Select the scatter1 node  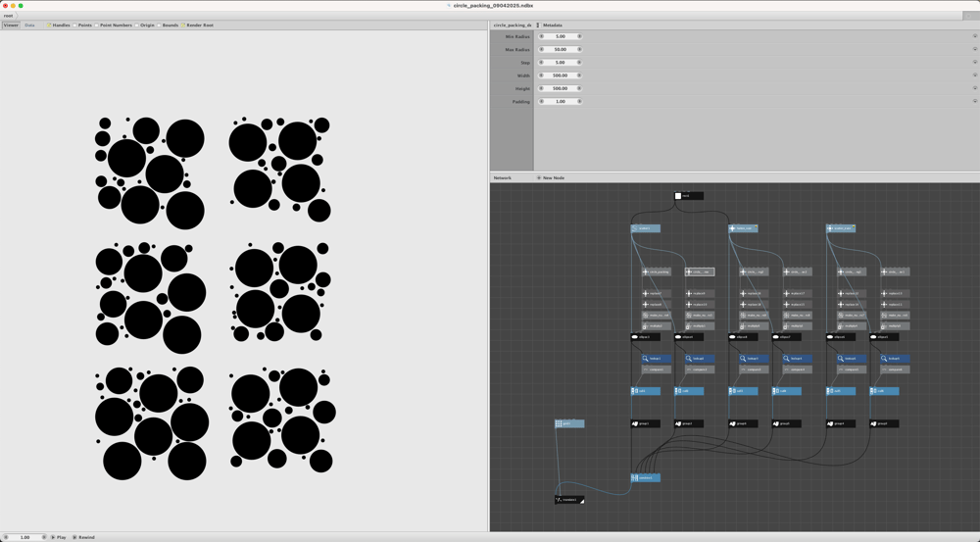coord(645,228)
